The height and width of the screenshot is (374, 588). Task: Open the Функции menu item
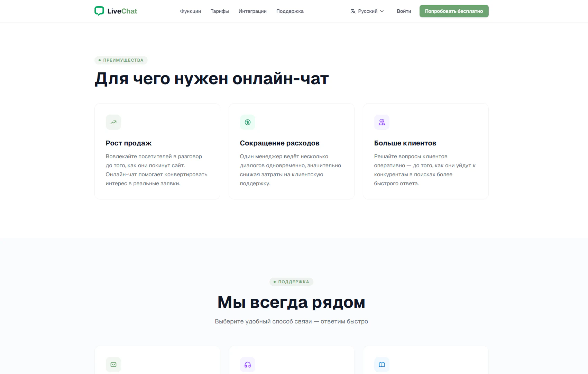pos(191,11)
